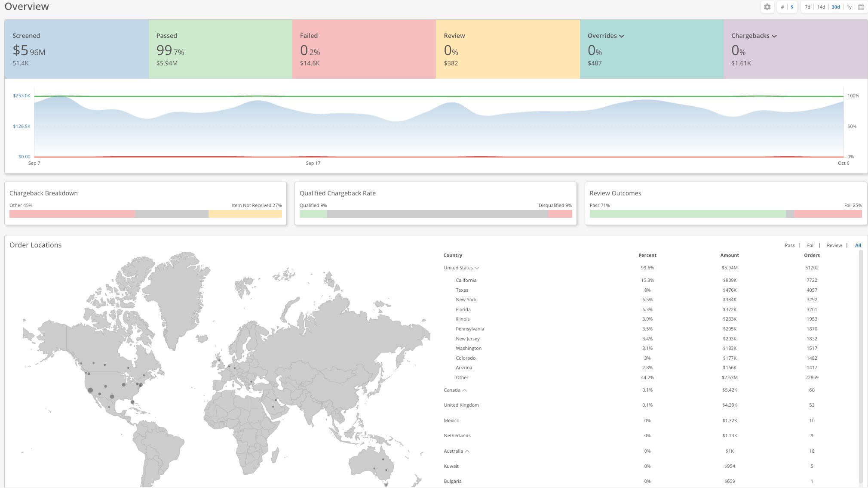
Task: Select the 14d time range
Action: [821, 7]
